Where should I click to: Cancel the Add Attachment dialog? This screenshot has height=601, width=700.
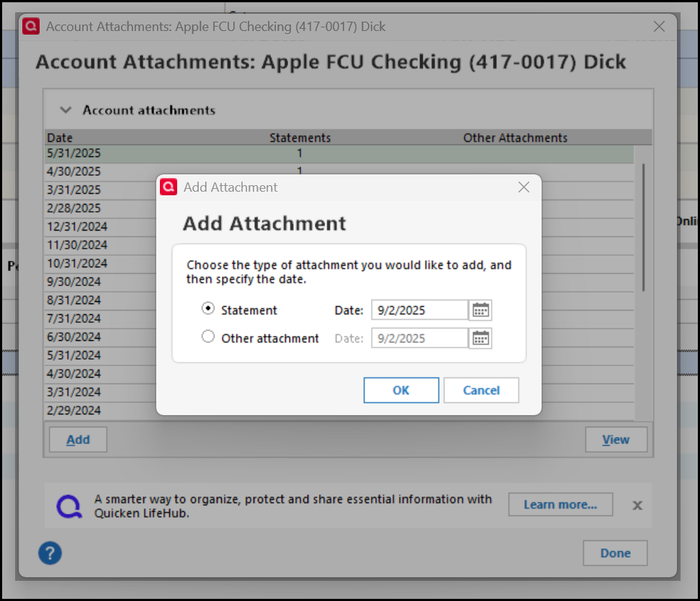481,390
